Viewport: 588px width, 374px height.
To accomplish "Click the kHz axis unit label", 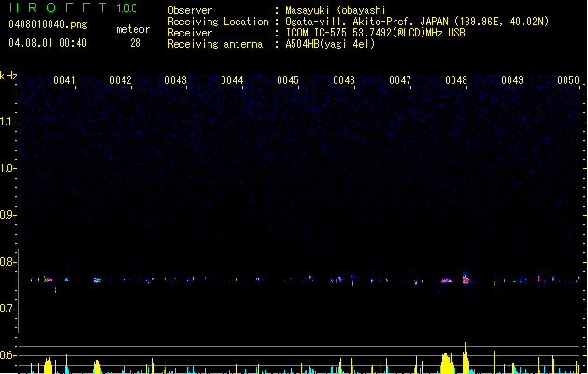I will 8,76.
